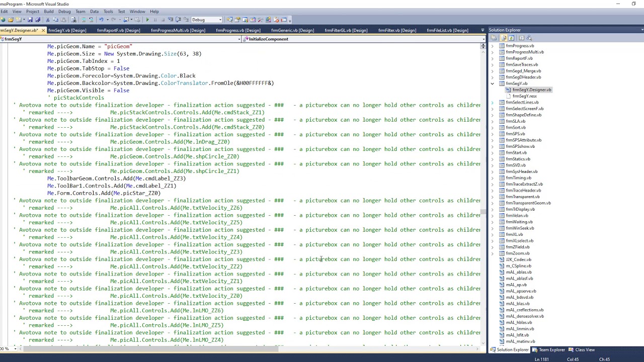The width and height of the screenshot is (644, 362).
Task: Switch to frmSegY.vb [Design] tab
Action: [67, 30]
